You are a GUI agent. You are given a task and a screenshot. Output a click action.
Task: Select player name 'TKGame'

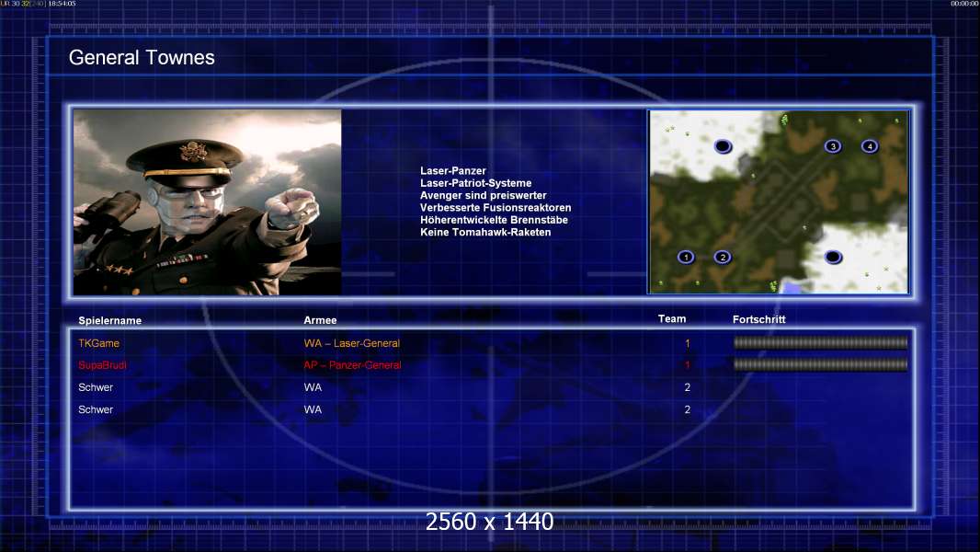pos(98,343)
